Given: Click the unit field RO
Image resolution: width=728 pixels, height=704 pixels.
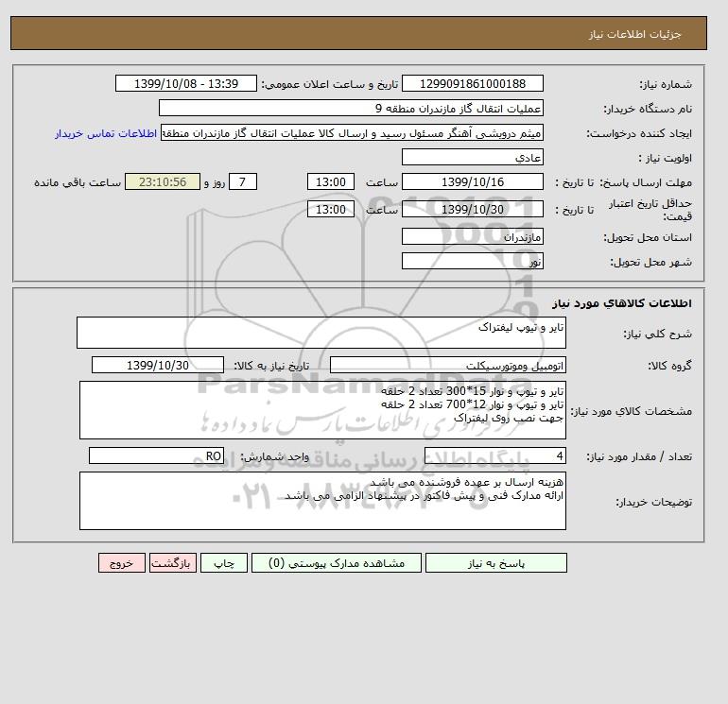Looking at the screenshot, I should pyautogui.click(x=156, y=455).
